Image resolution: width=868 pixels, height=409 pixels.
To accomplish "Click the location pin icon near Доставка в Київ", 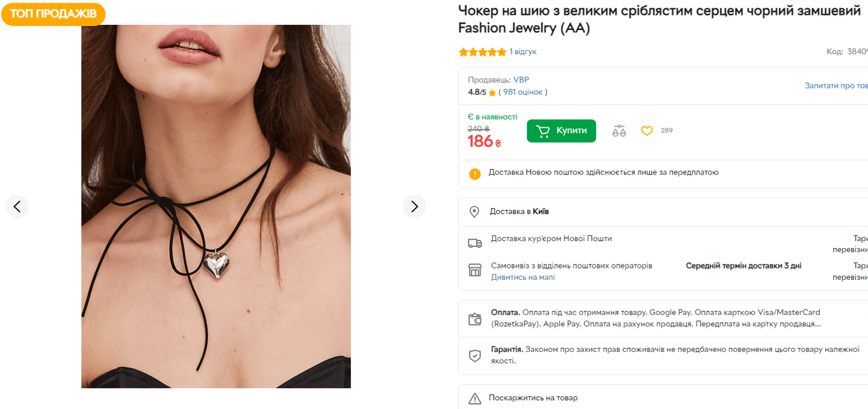I will tap(475, 211).
